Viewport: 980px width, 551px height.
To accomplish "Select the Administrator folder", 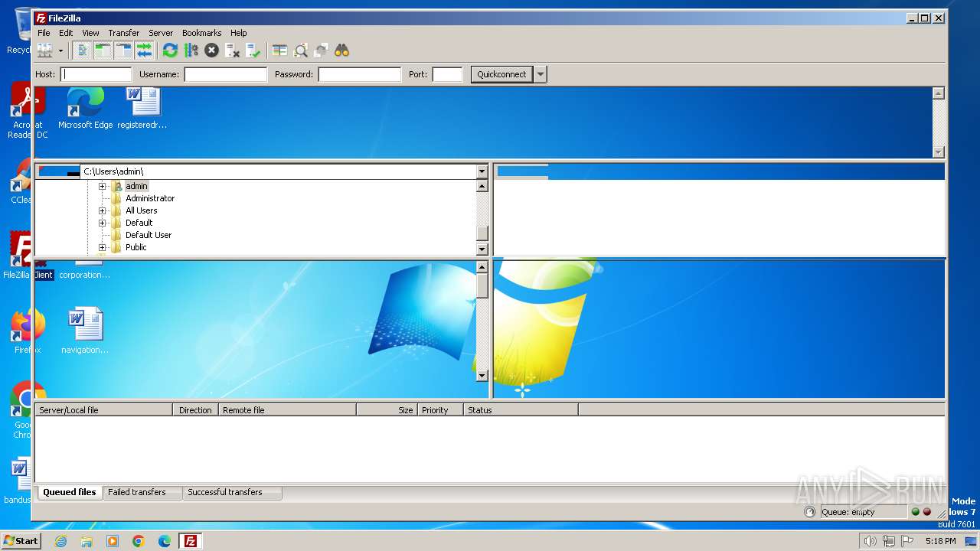I will pos(150,198).
